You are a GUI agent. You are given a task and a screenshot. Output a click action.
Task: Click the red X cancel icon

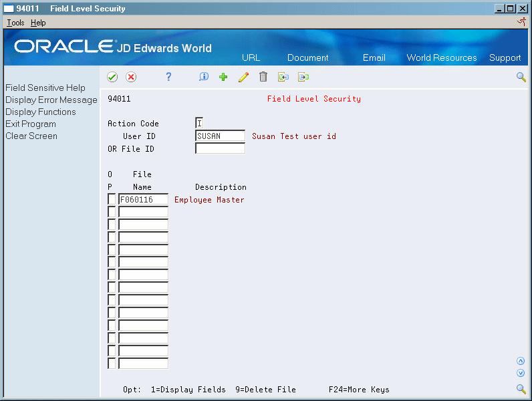(131, 77)
